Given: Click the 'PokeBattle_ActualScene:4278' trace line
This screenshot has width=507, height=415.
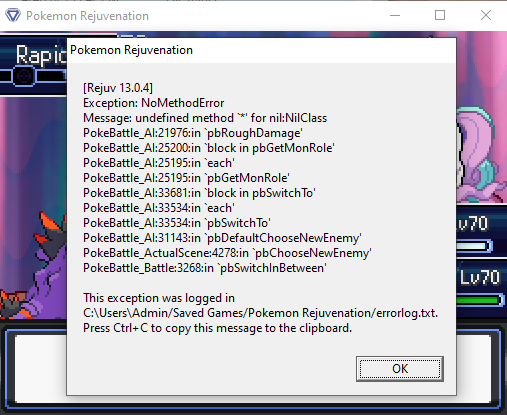Looking at the screenshot, I should [227, 253].
